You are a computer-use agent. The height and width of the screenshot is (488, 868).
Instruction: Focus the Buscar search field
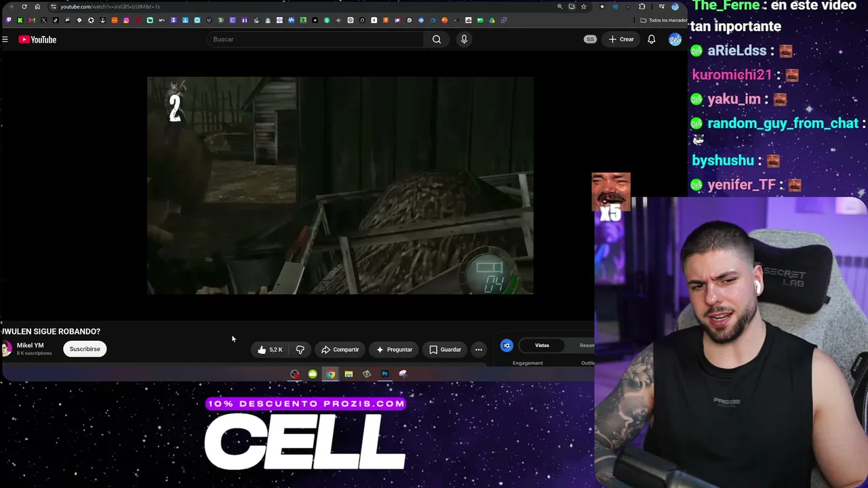click(315, 39)
